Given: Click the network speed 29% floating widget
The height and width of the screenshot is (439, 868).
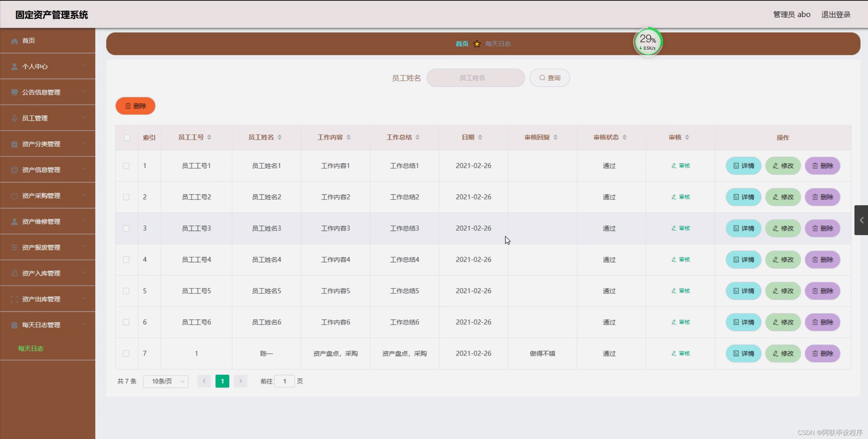Looking at the screenshot, I should 647,42.
